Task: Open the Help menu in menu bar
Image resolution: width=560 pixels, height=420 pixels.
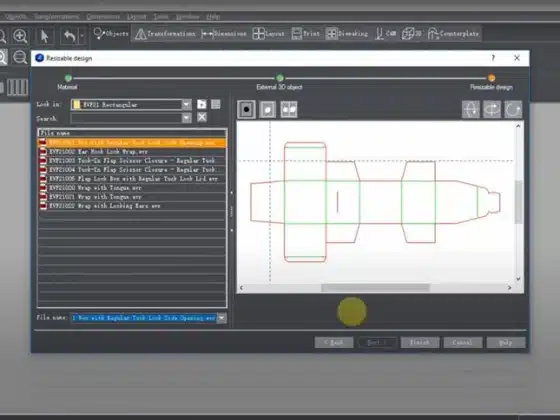Action: pyautogui.click(x=213, y=16)
